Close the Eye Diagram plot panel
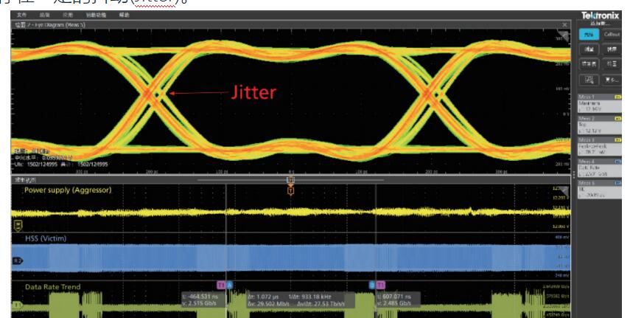The height and width of the screenshot is (318, 644). point(564,24)
